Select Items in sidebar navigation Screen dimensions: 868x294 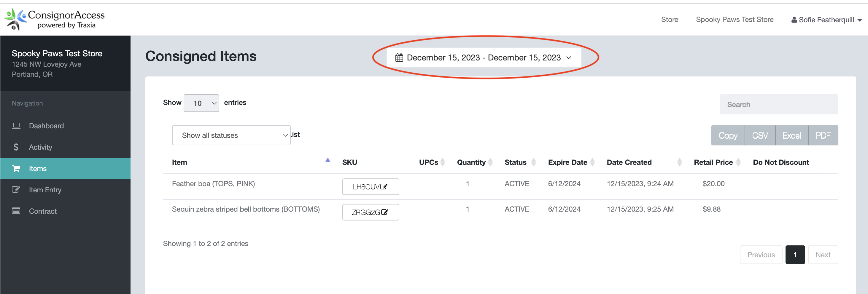click(65, 168)
